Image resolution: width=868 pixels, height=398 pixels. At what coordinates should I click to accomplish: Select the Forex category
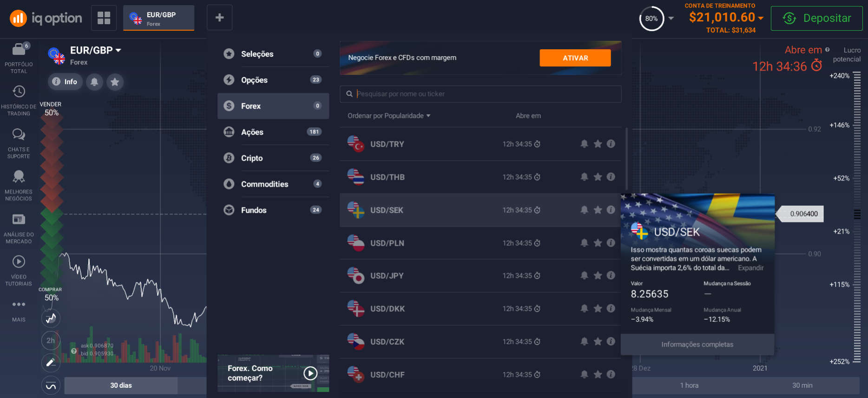click(273, 106)
